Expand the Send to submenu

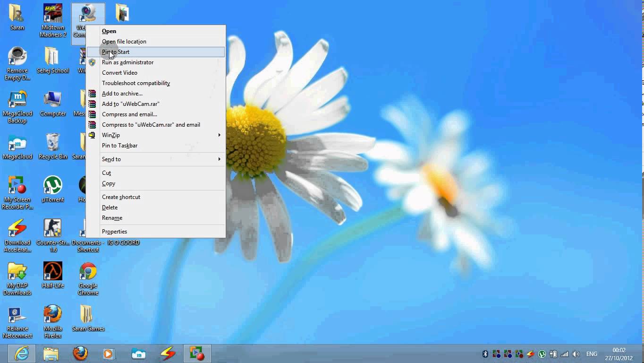156,159
